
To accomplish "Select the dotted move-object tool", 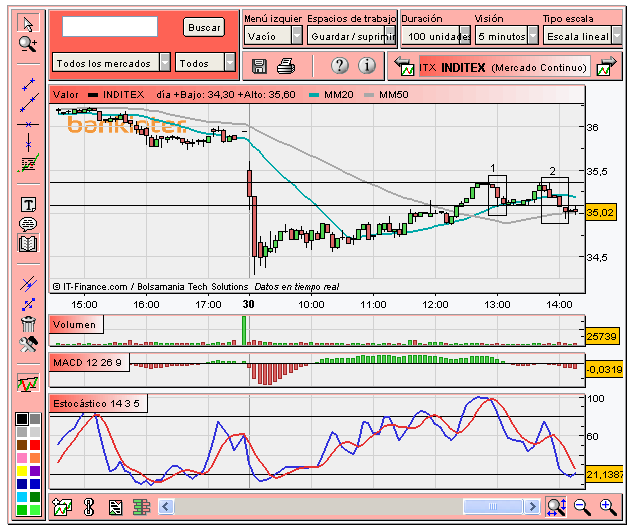I will [28, 305].
